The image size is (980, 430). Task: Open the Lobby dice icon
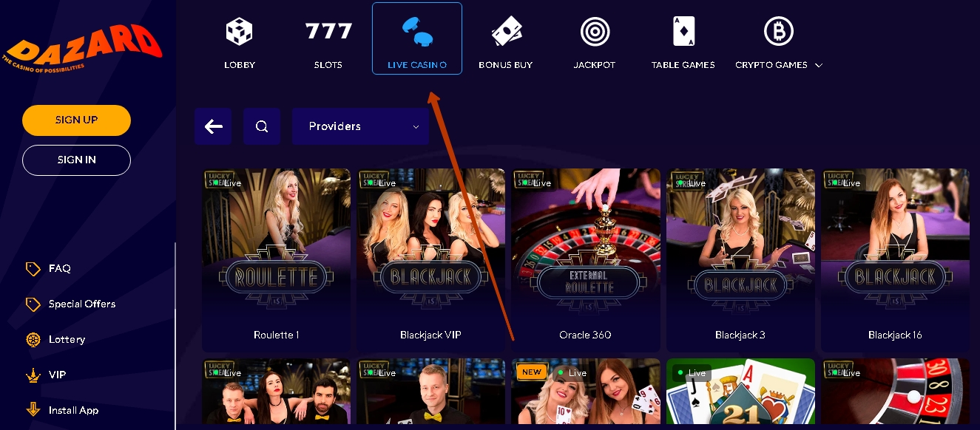239,32
